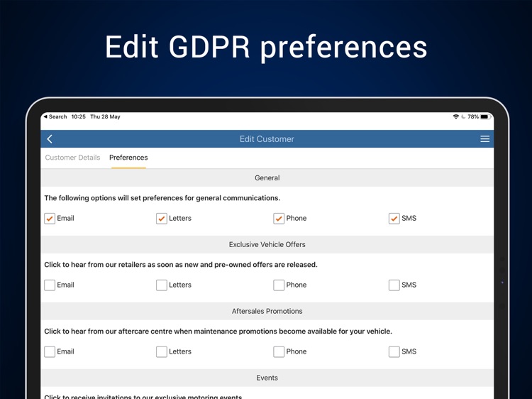Click the Edit Customer title

[267, 139]
